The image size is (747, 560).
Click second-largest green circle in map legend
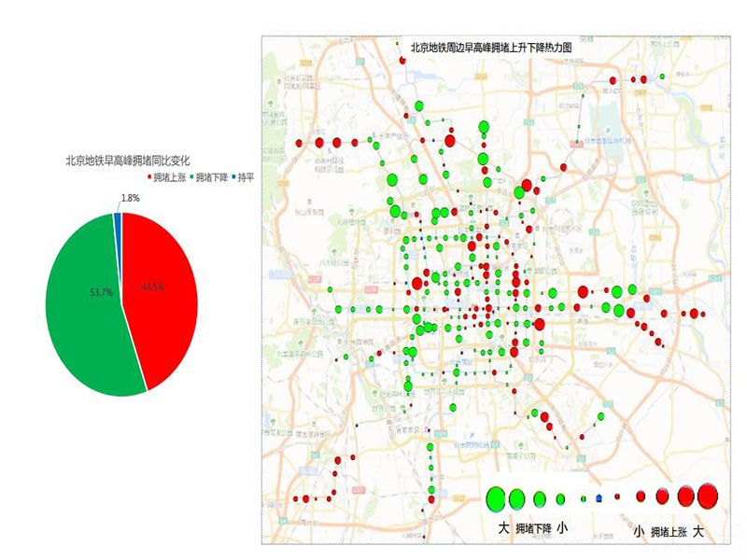(517, 497)
